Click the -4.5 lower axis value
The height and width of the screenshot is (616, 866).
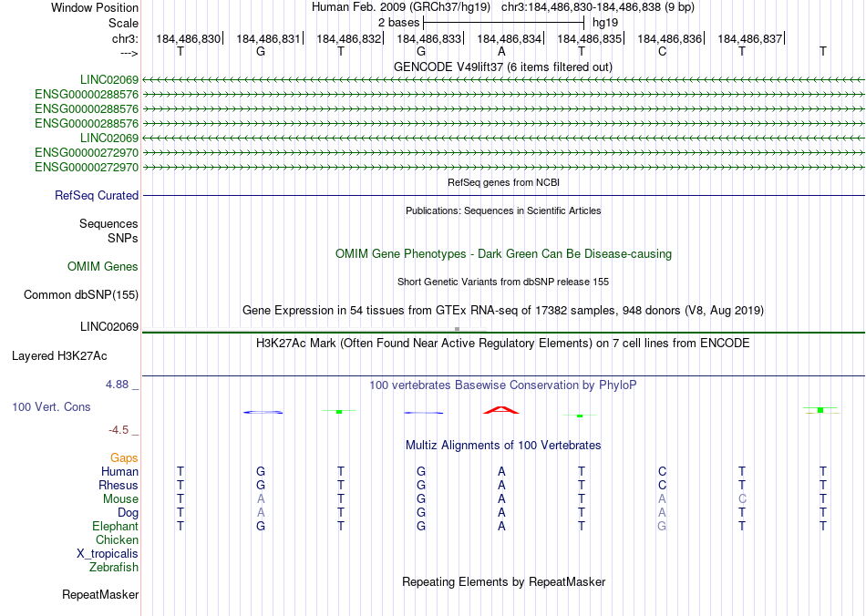coord(119,430)
